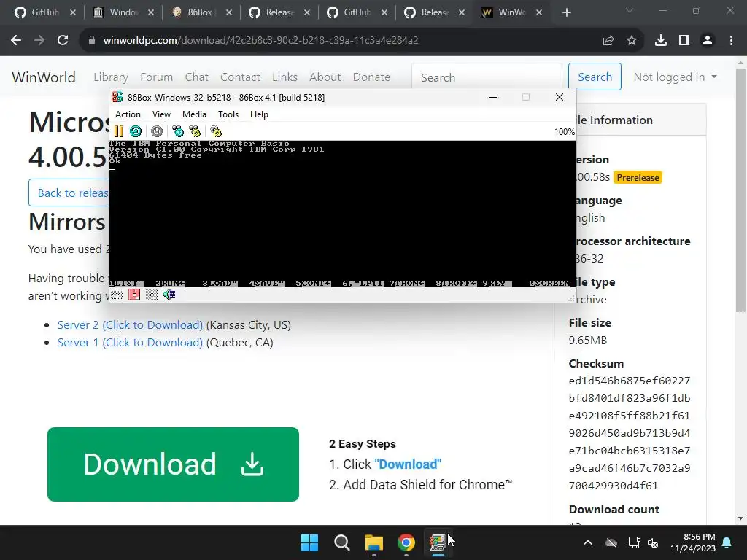Pause emulation in 86Box toolbar
Image resolution: width=747 pixels, height=560 pixels.
[119, 131]
